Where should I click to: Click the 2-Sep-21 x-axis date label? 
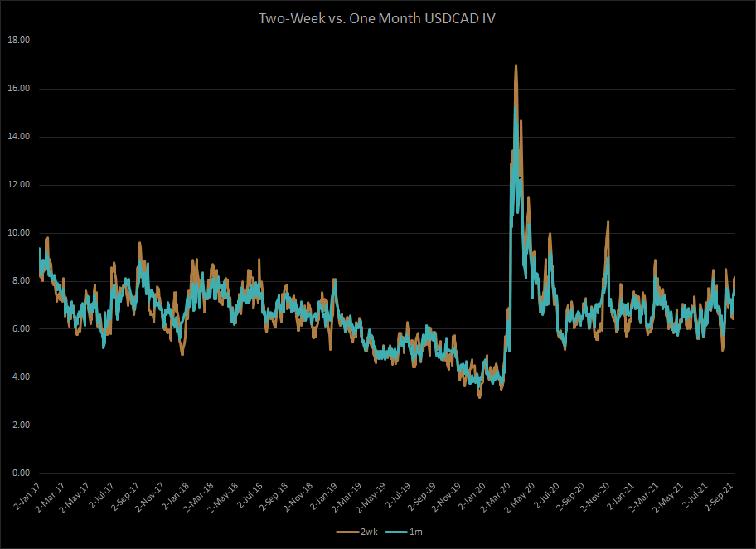click(x=719, y=496)
